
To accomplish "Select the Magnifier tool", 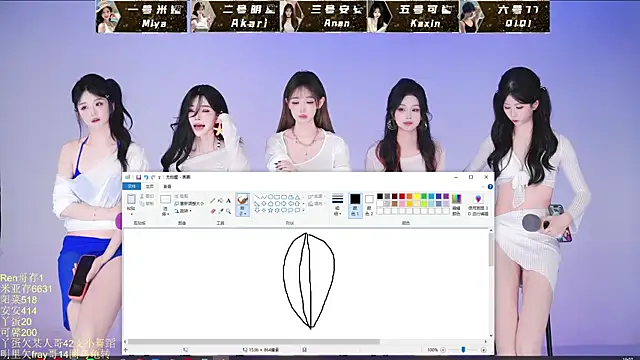I will (229, 211).
